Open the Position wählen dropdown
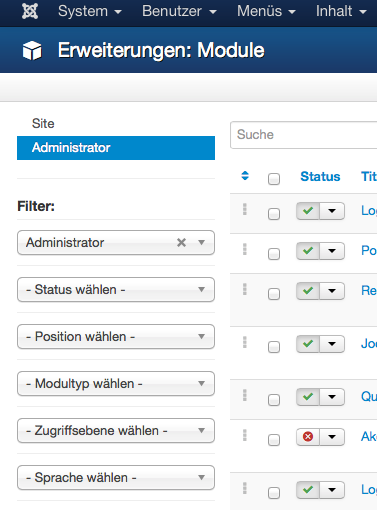Screen dimensions: 377x510 click(x=116, y=336)
